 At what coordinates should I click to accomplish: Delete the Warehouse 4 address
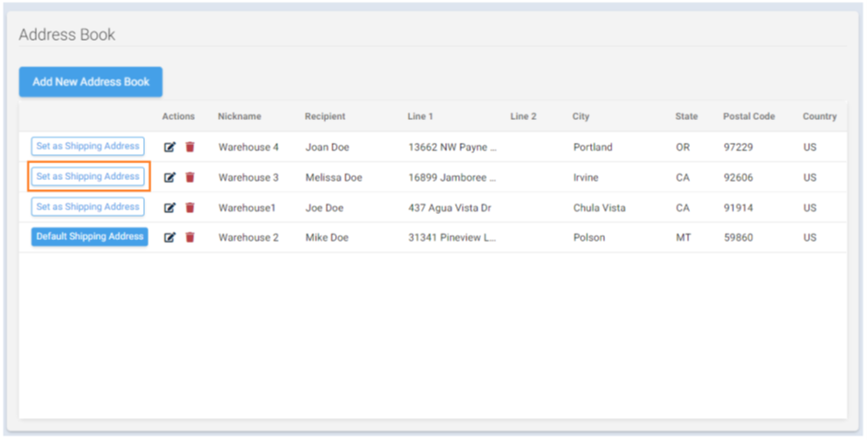click(x=190, y=147)
